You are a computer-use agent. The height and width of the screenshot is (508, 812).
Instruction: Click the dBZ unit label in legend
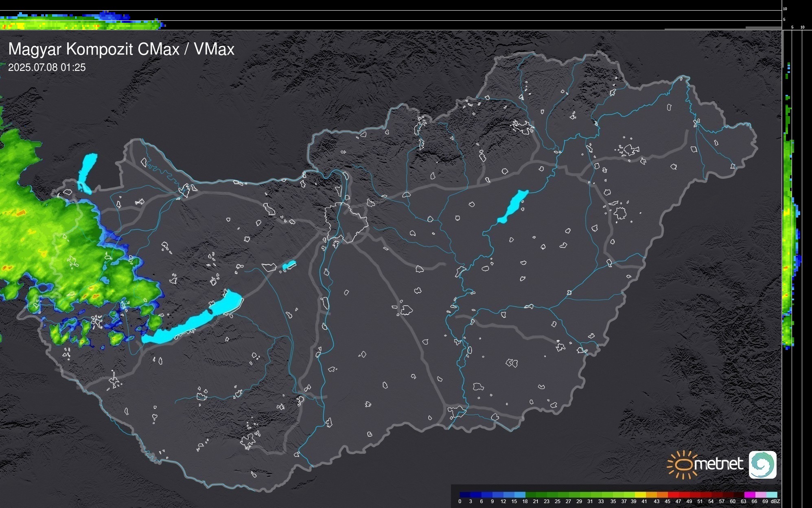pos(775,501)
